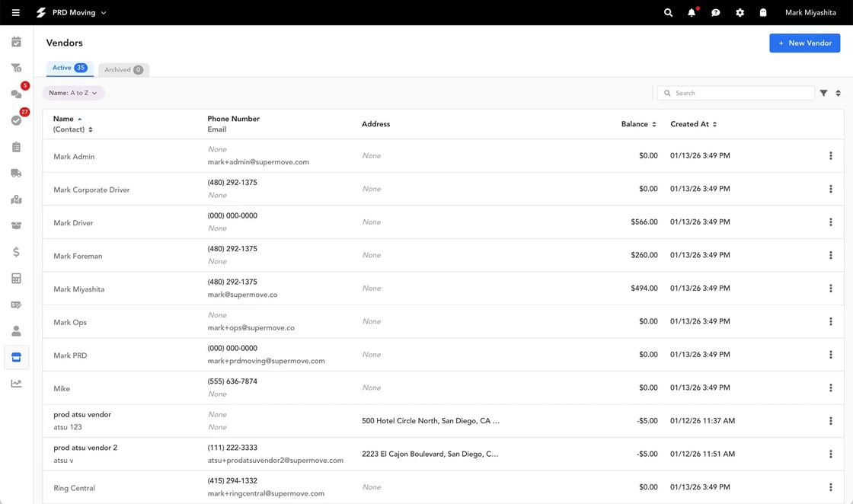Click the filter funnel icon beside search
The image size is (853, 504).
(x=823, y=93)
